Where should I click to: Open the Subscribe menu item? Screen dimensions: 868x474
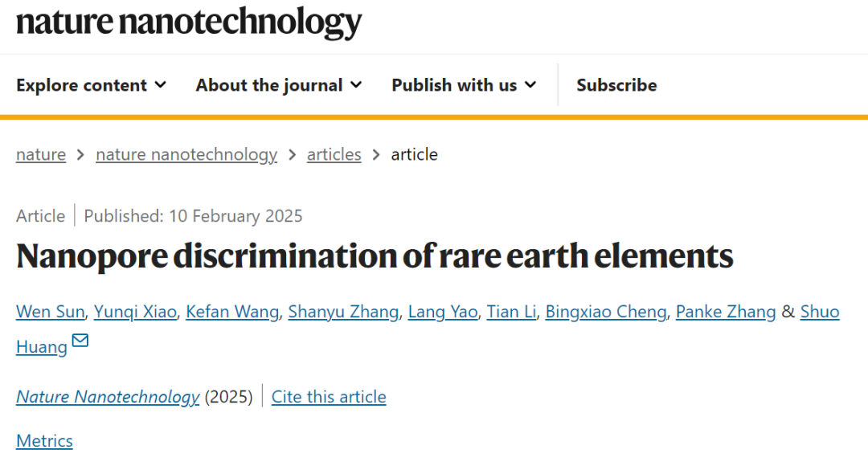point(616,85)
